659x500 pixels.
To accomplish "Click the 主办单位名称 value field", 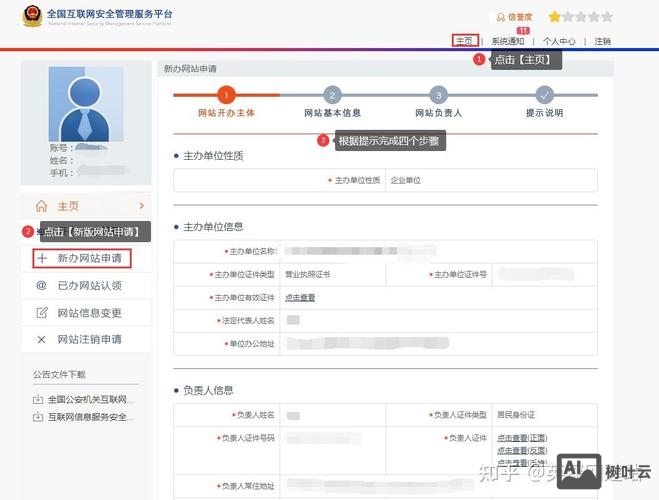I will point(438,251).
